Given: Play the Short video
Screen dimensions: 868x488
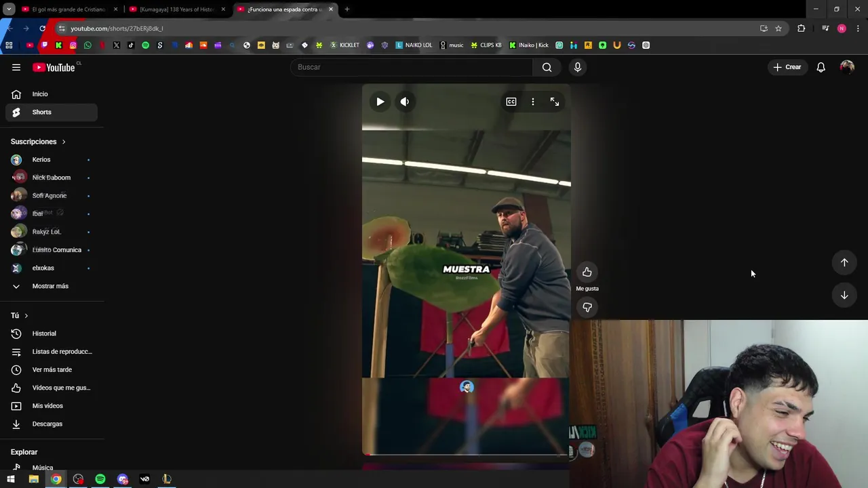Looking at the screenshot, I should (x=380, y=102).
